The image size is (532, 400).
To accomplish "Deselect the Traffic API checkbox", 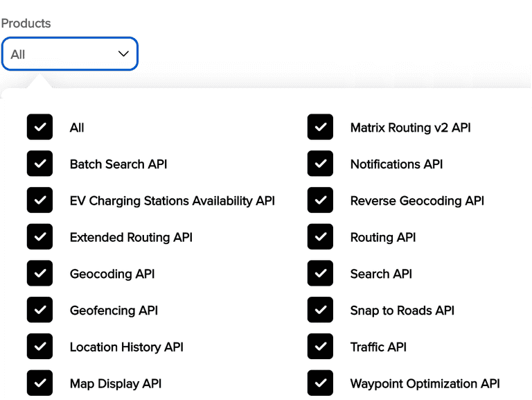I will (x=321, y=347).
